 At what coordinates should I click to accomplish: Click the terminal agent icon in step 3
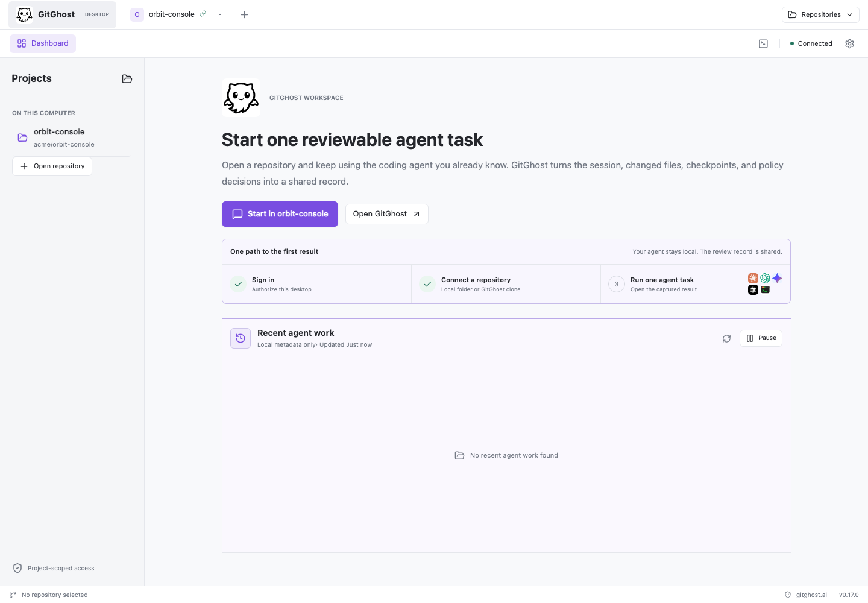(766, 290)
